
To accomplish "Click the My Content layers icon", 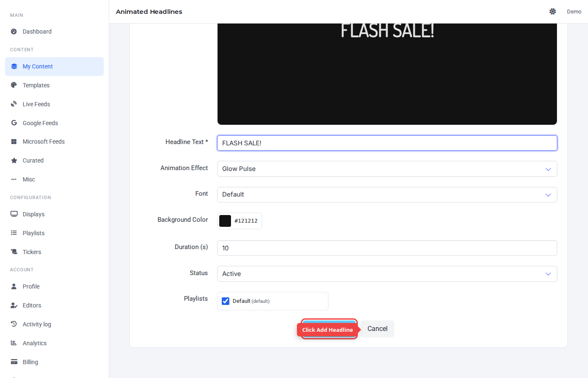I will pos(14,66).
